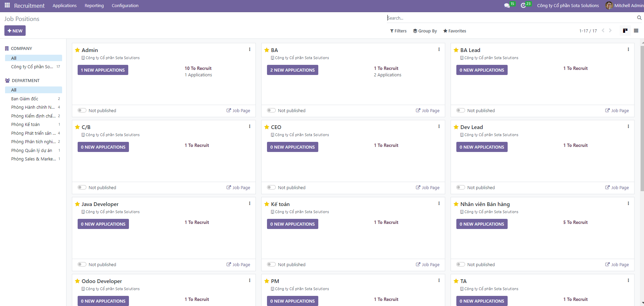Open the activities clock icon

point(523,6)
